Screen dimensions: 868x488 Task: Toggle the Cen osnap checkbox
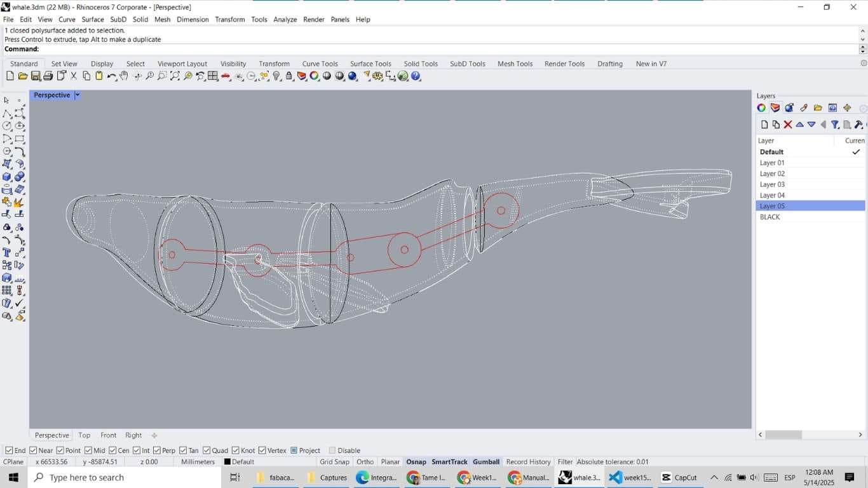pyautogui.click(x=112, y=451)
